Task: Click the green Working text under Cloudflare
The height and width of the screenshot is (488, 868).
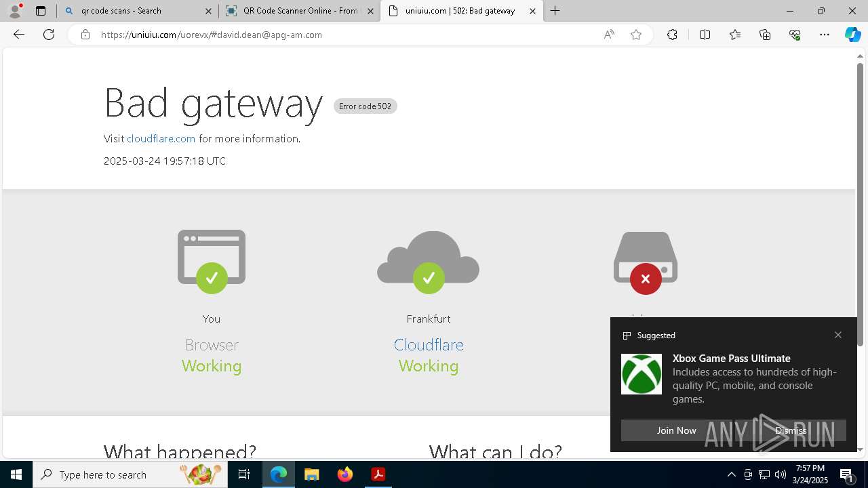Action: point(429,366)
